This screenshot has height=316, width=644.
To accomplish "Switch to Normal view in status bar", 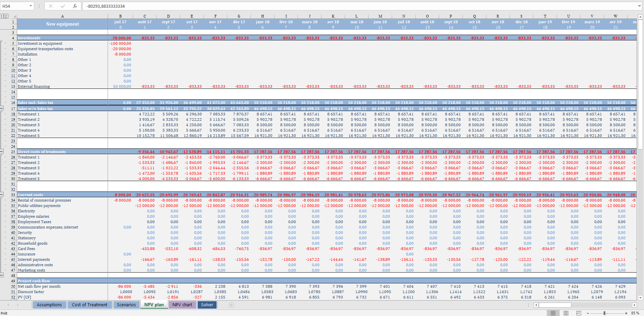I will [x=553, y=313].
